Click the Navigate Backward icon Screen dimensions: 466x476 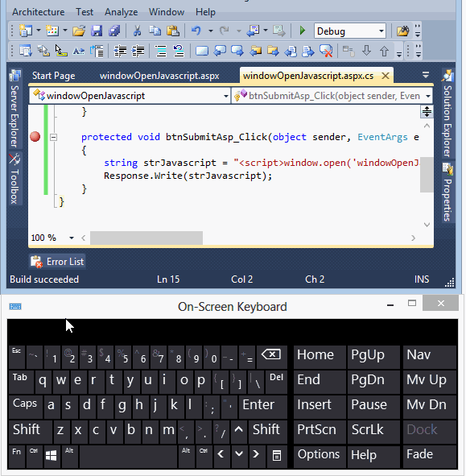(253, 31)
